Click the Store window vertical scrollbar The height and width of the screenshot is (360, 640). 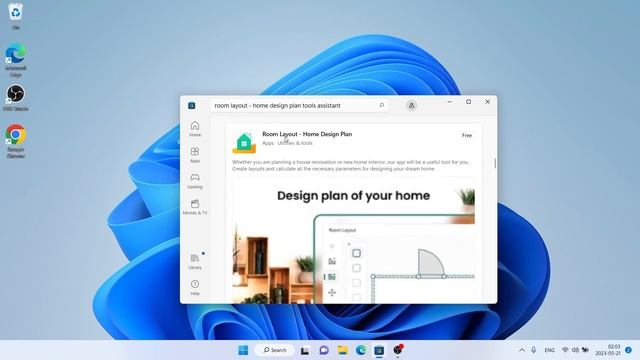[495, 163]
